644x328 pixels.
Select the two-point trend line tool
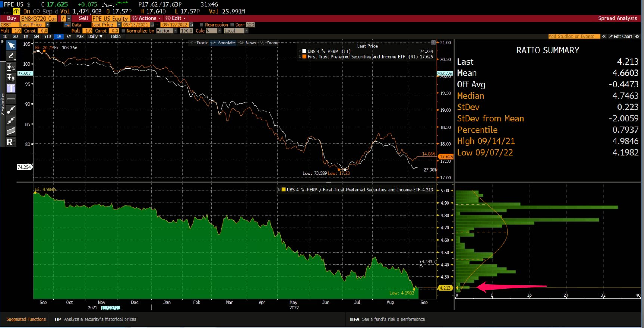(x=11, y=110)
